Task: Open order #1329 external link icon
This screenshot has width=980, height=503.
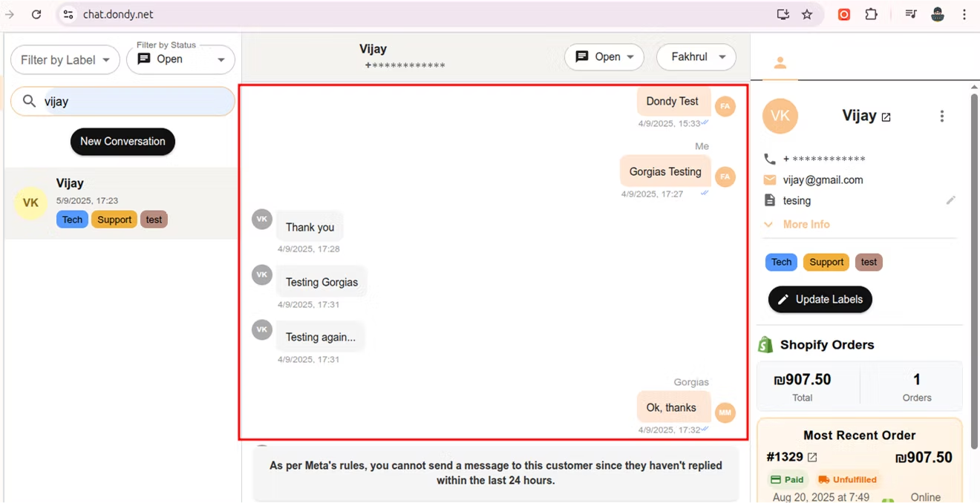Action: pyautogui.click(x=812, y=458)
